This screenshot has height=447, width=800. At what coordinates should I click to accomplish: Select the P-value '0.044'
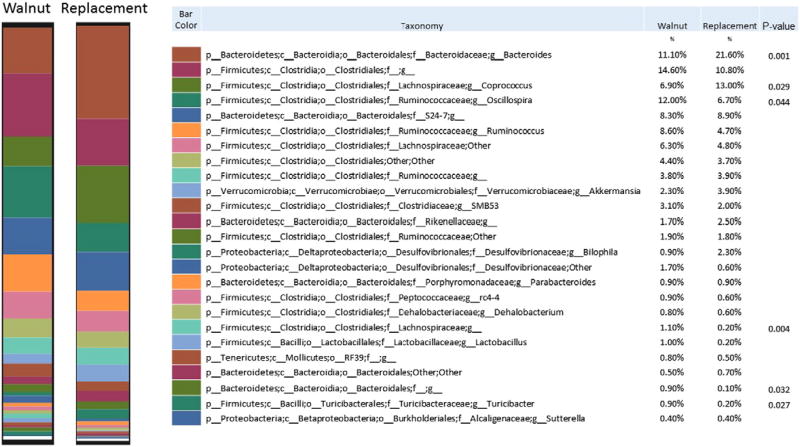(x=779, y=102)
